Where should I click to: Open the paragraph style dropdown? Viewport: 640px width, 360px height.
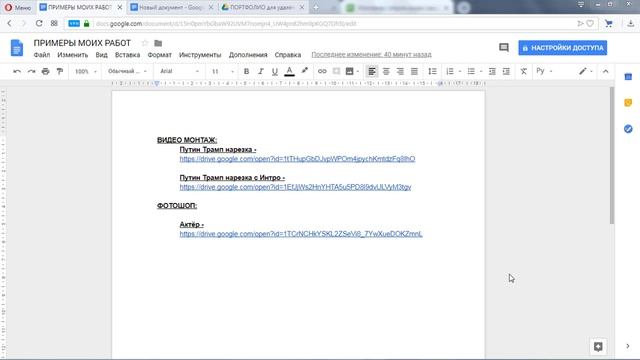pos(127,71)
